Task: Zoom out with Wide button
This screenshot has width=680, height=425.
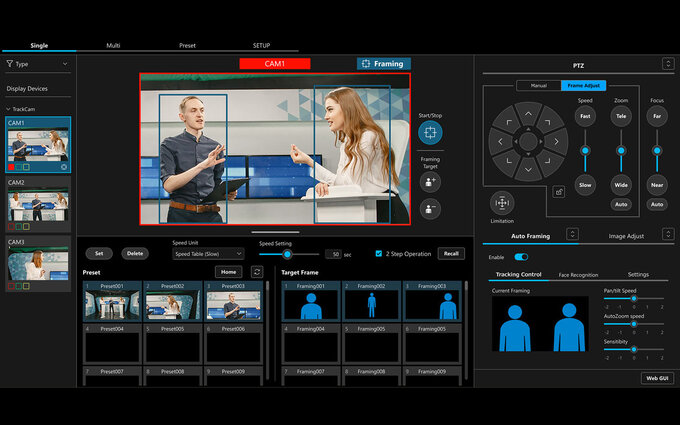Action: point(621,185)
